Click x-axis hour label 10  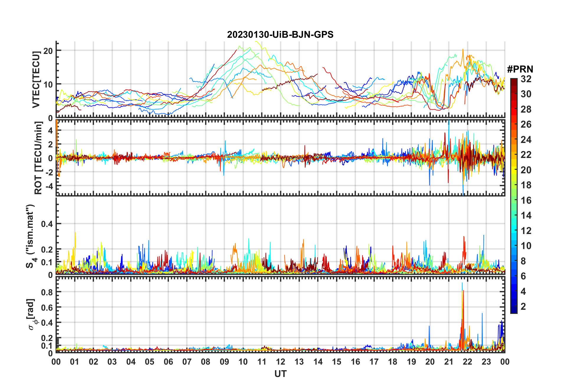click(x=243, y=362)
